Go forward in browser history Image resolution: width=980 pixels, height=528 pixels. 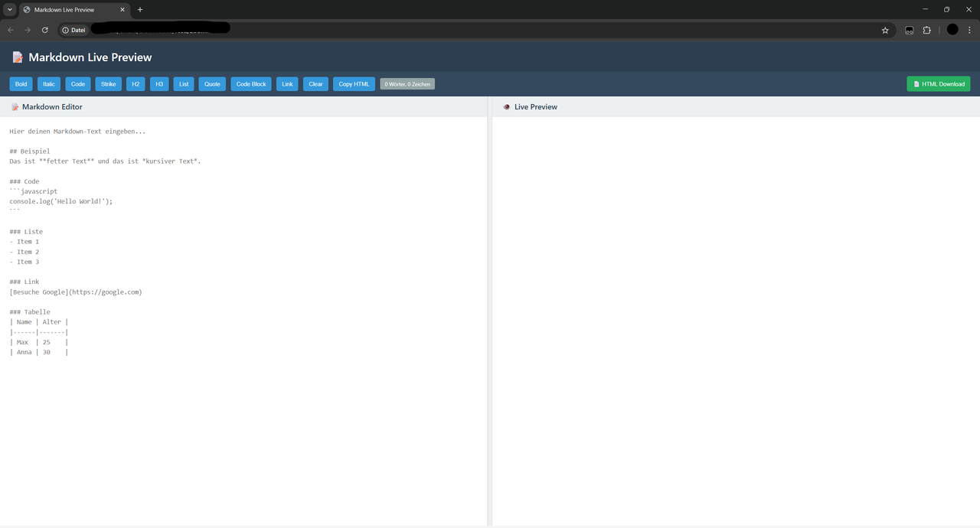click(28, 30)
